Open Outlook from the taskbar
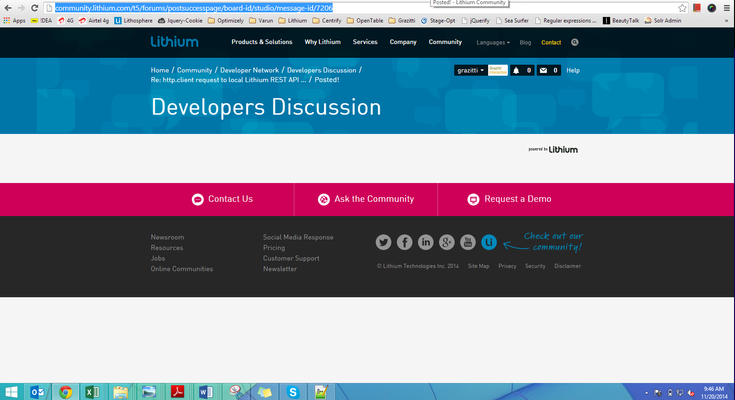Image resolution: width=735 pixels, height=400 pixels. (38, 392)
